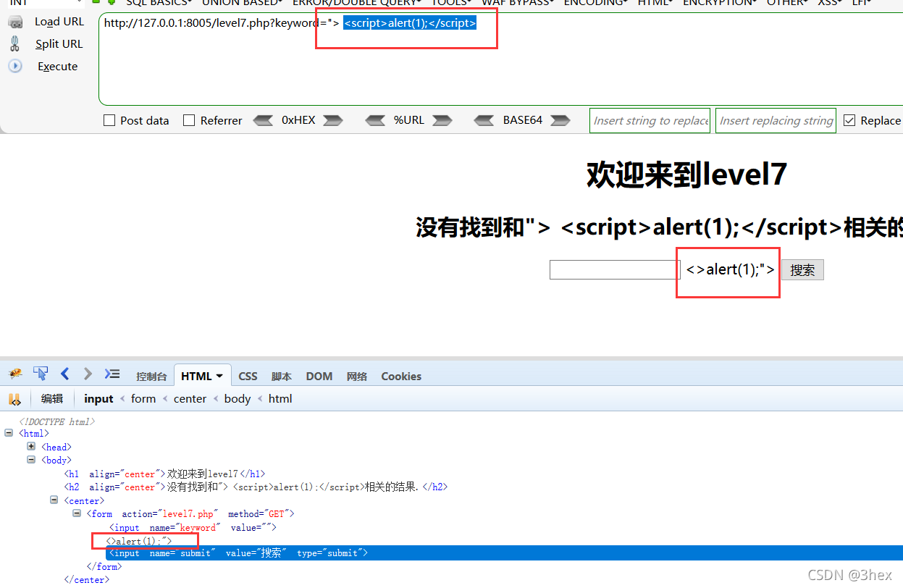Select the html breadcrumb
The image size is (903, 588).
click(x=280, y=398)
